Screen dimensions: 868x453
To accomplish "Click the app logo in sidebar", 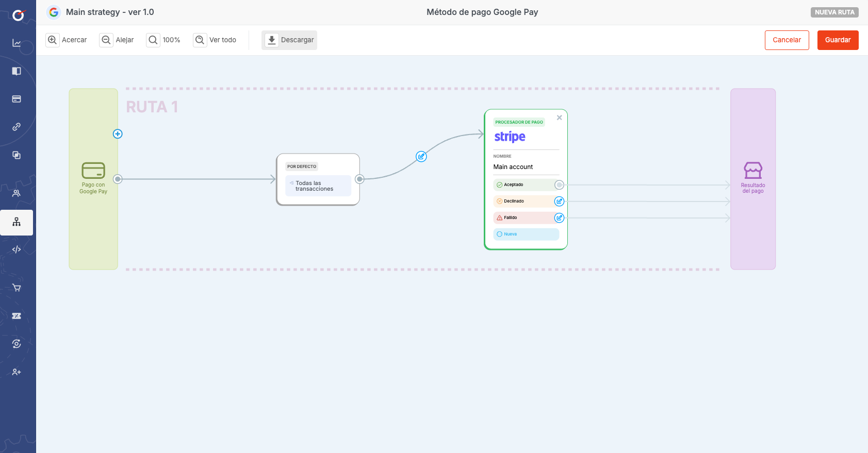I will 18,15.
